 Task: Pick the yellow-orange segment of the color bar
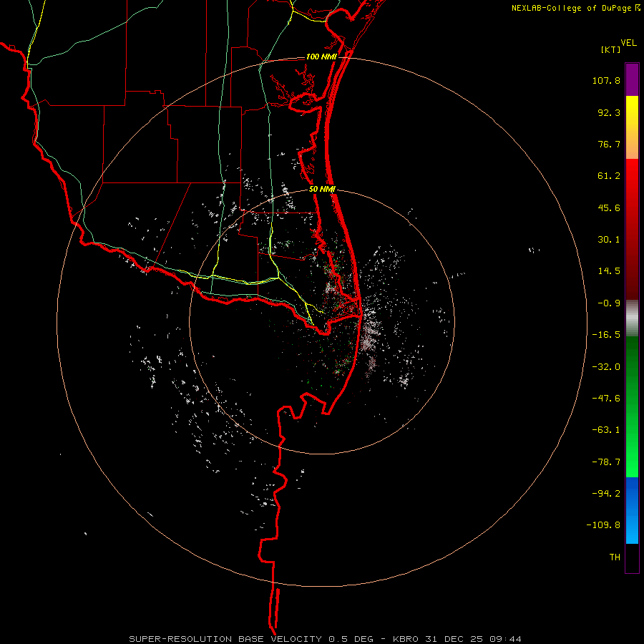point(632,127)
